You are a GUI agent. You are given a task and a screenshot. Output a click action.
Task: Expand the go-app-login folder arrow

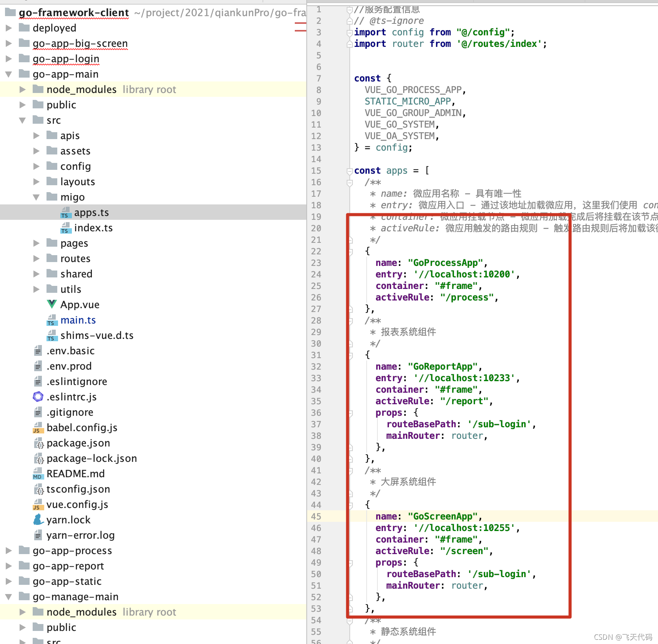[8, 58]
